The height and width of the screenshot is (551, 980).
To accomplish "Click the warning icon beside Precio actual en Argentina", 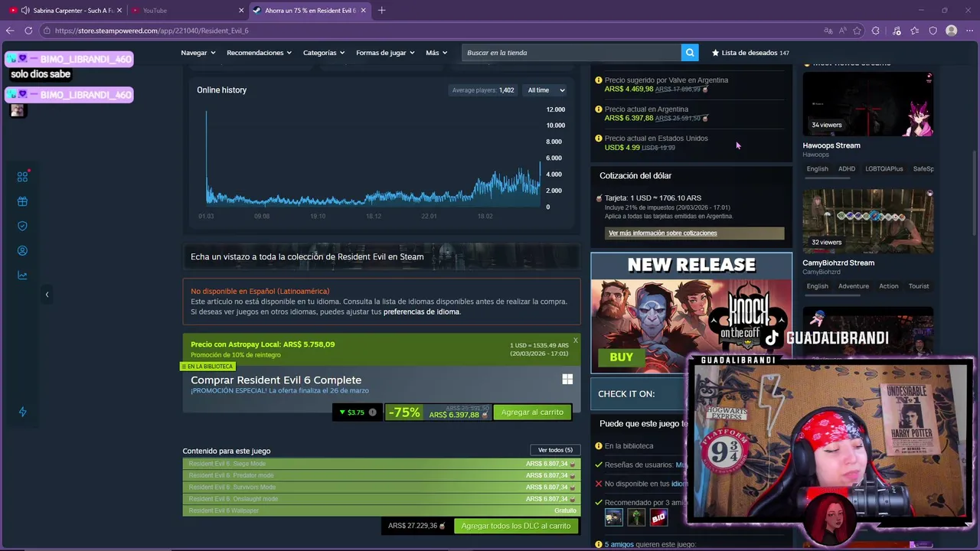I will pyautogui.click(x=599, y=109).
